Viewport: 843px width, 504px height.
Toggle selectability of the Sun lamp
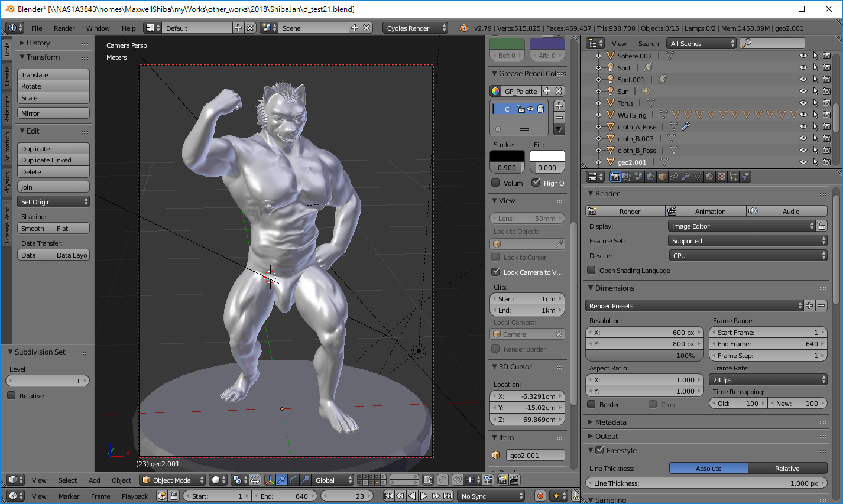click(815, 91)
